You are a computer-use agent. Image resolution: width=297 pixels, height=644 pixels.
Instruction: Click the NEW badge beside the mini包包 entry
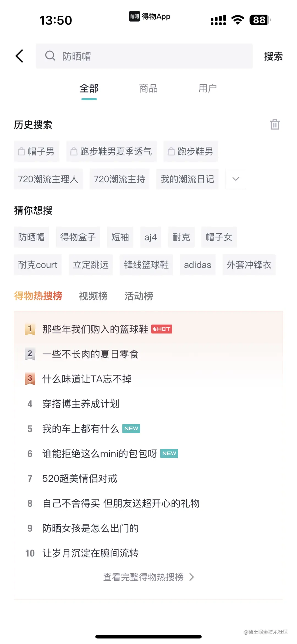coord(169,453)
